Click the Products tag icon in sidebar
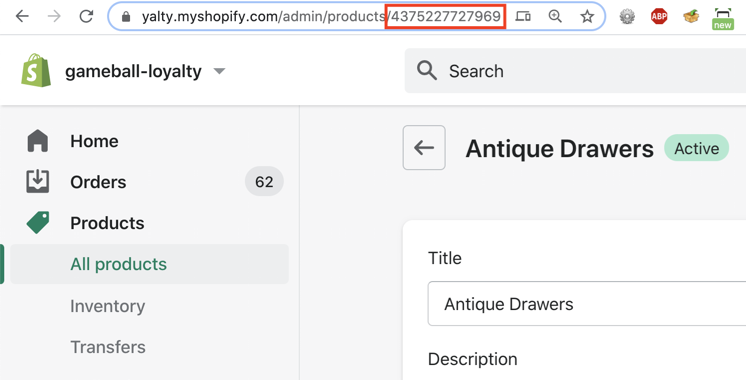Viewport: 747px width, 380px height. pyautogui.click(x=38, y=223)
